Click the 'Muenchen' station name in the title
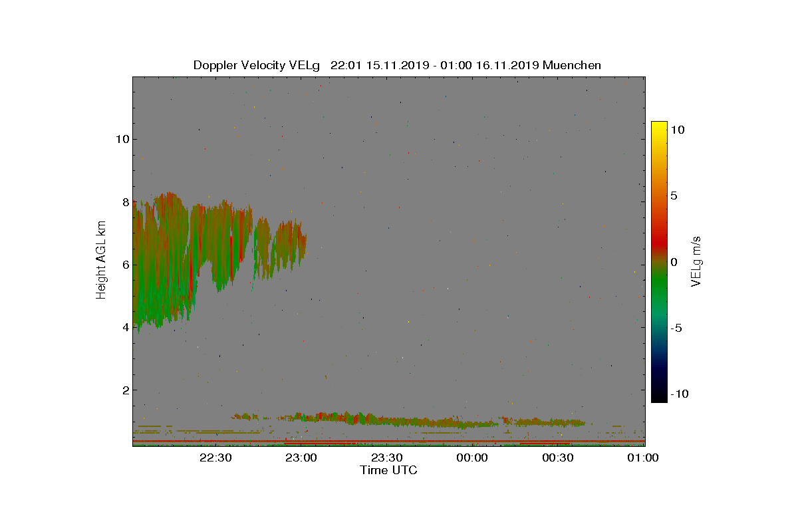Image resolution: width=798 pixels, height=532 pixels. click(572, 65)
